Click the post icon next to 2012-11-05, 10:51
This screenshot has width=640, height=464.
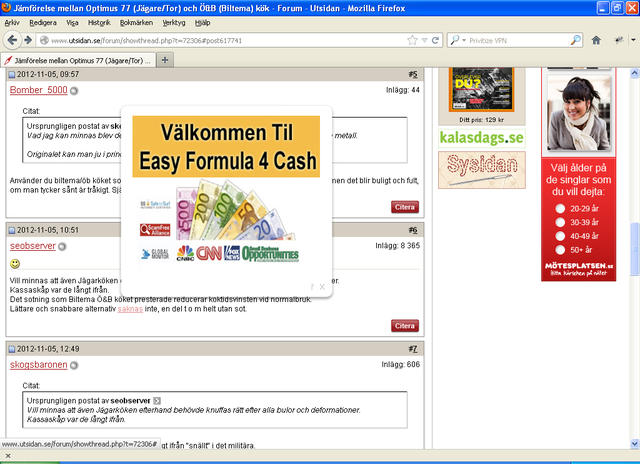(12, 231)
